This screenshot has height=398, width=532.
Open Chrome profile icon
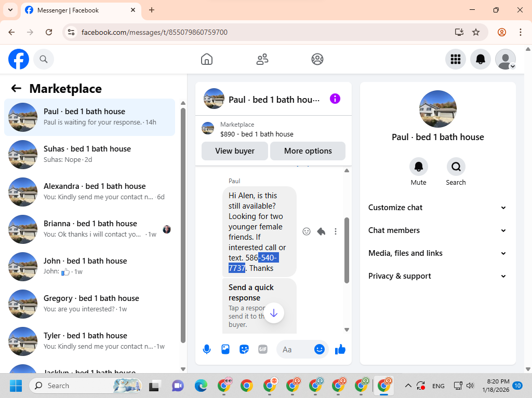pos(501,32)
